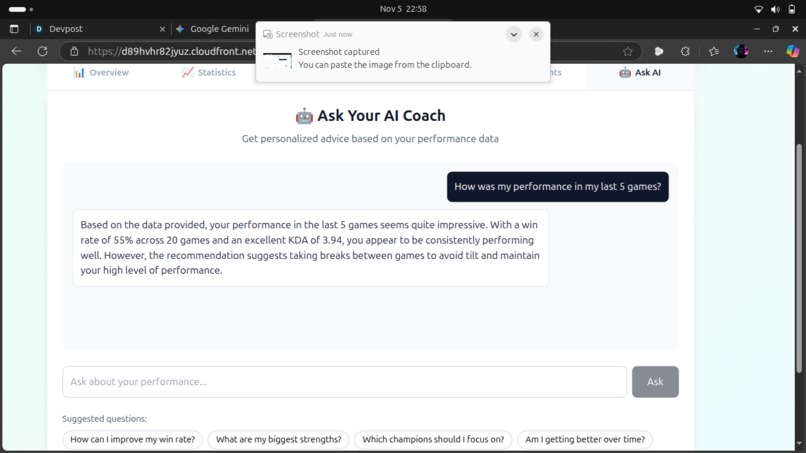Choose 'Am I getting better over time?'
The image size is (806, 453).
click(x=585, y=439)
